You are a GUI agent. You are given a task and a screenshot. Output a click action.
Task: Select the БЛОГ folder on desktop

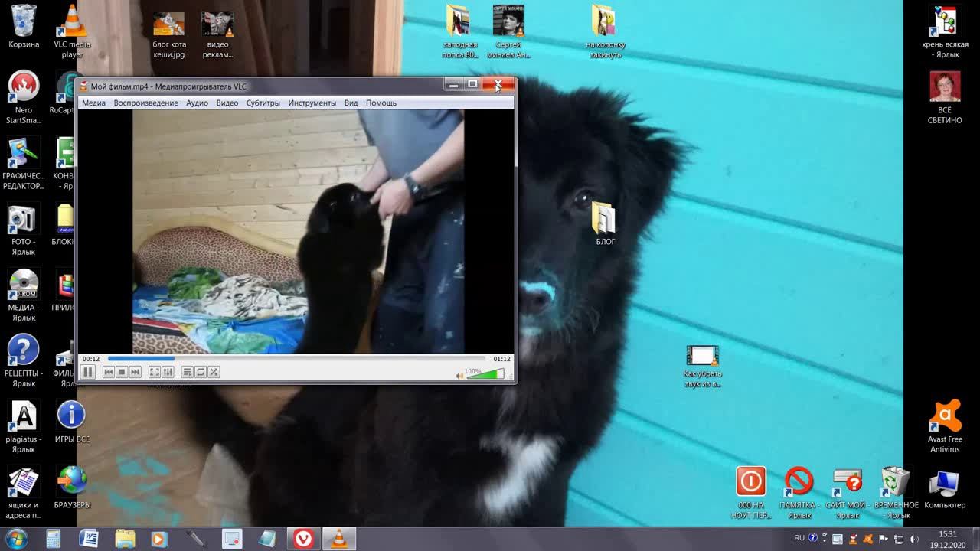(x=605, y=223)
